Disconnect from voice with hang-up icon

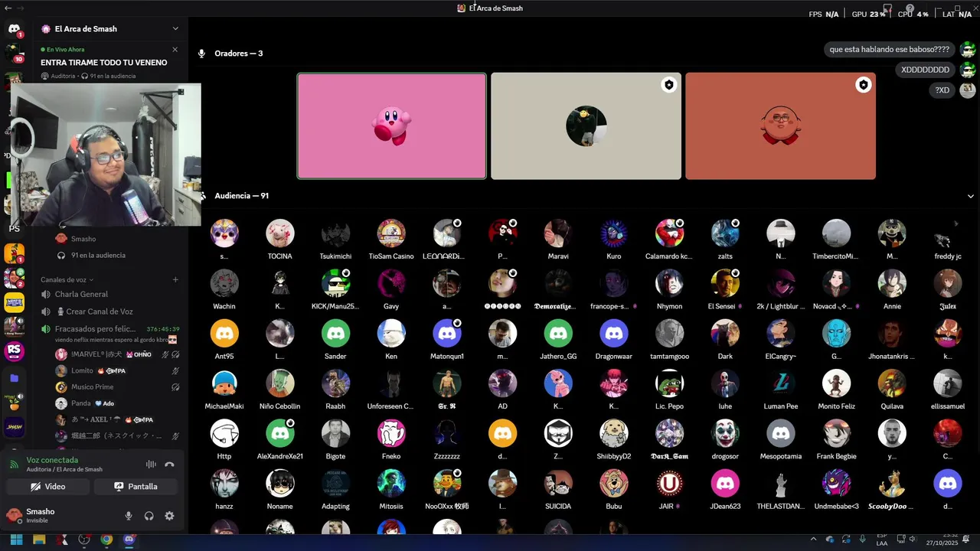169,465
